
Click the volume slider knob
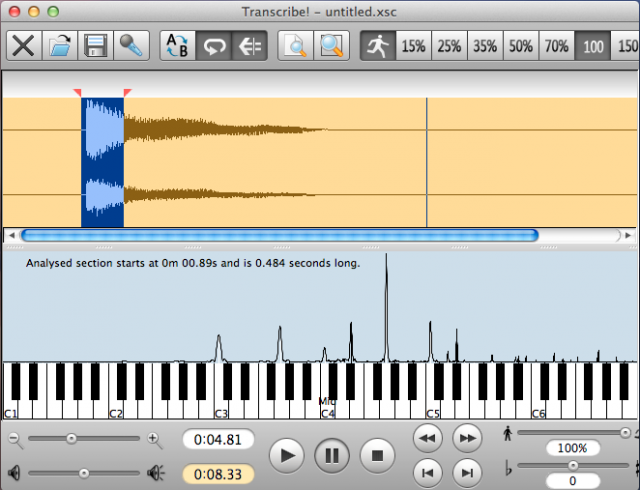pyautogui.click(x=84, y=472)
